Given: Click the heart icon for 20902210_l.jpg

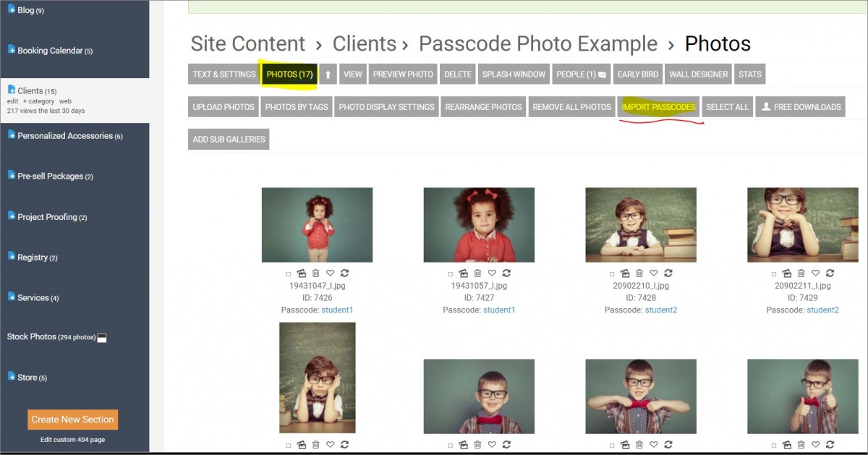Looking at the screenshot, I should pos(654,273).
